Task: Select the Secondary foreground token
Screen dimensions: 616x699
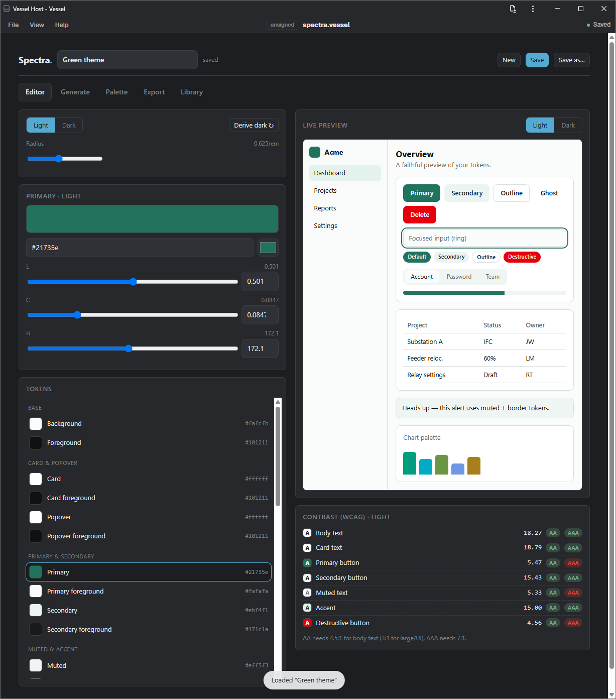Action: click(149, 630)
